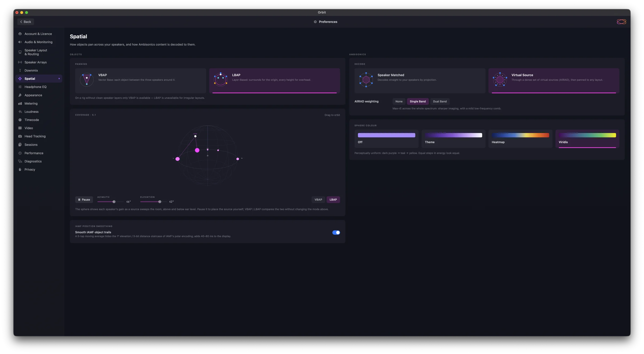Screen dimensions: 644x354
Task: Set AllRAD weighting to Single Band
Action: (418, 101)
